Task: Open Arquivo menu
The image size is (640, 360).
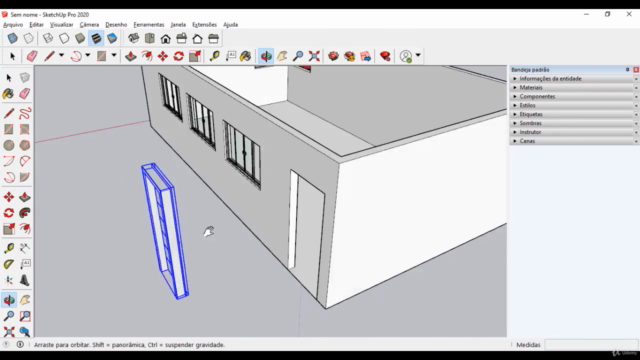Action: (13, 24)
